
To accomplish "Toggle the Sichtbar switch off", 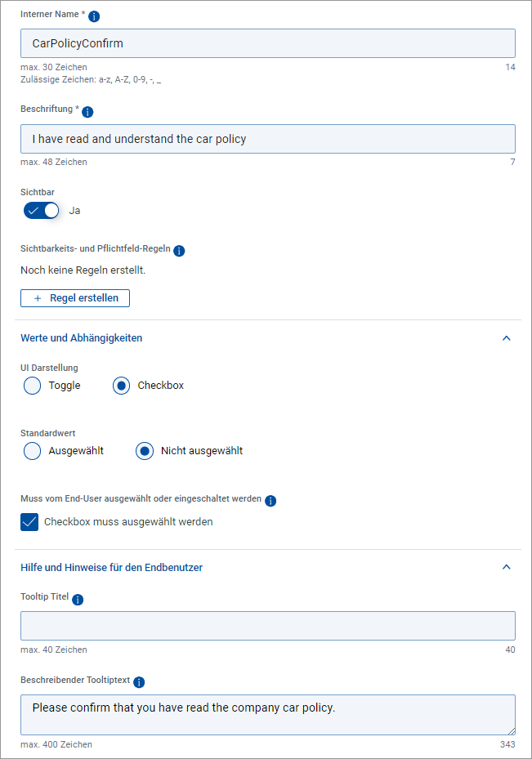I will pos(42,210).
